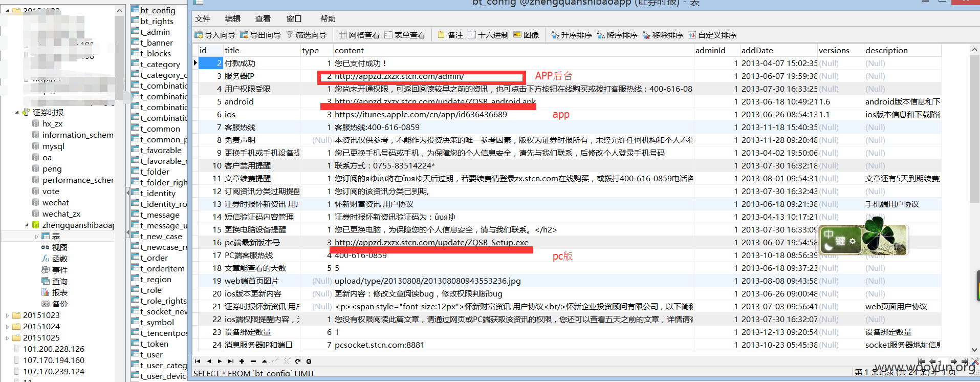Screen dimensions: 980x382
Task: Collapse the zhengquanshibaoapp database node
Action: tap(27, 225)
